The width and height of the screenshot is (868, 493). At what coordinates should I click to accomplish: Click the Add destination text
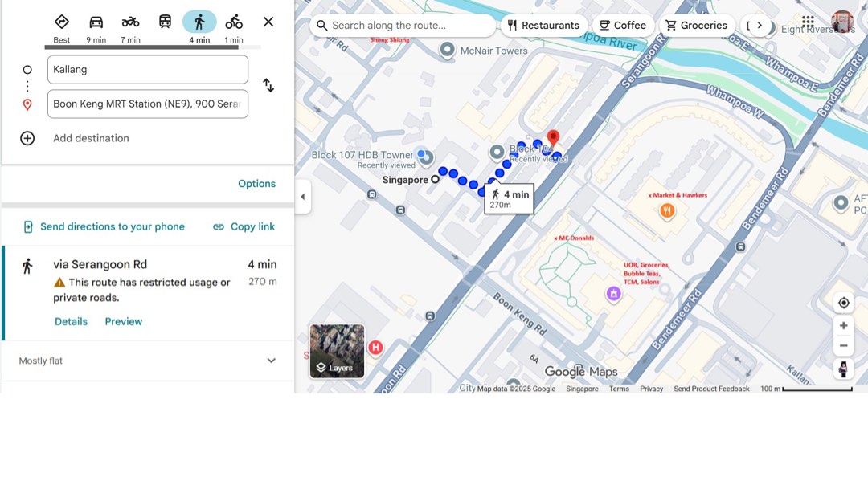[x=91, y=138]
